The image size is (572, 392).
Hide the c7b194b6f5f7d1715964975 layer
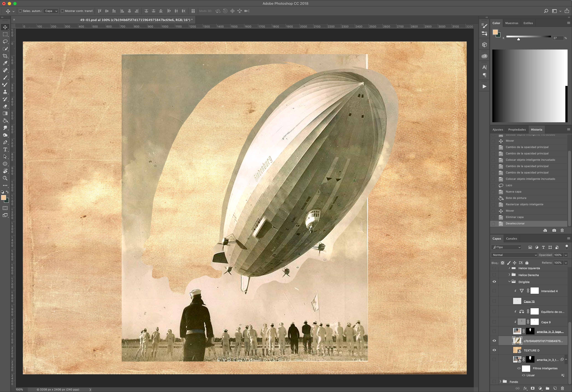pyautogui.click(x=494, y=341)
